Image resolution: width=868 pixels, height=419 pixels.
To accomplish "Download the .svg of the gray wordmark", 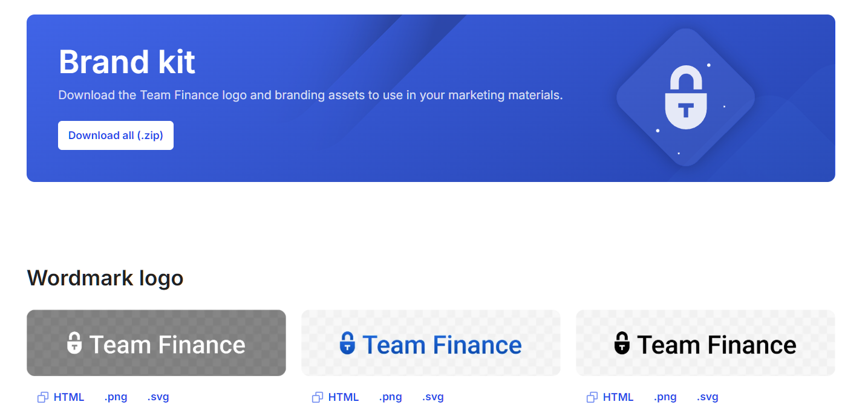I will pos(158,397).
